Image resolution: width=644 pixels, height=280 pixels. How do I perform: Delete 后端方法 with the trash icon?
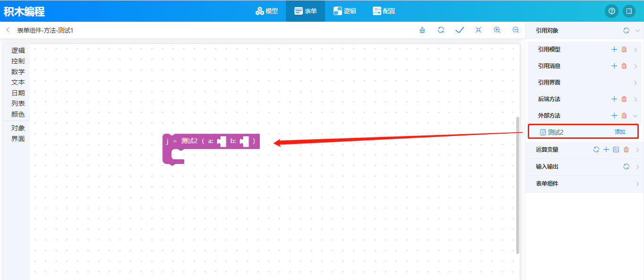click(624, 99)
